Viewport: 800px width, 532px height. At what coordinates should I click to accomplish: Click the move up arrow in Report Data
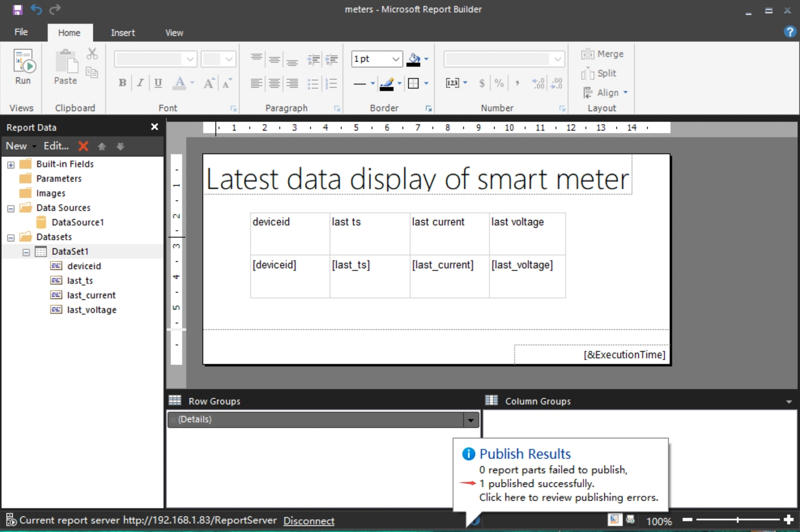pyautogui.click(x=102, y=146)
